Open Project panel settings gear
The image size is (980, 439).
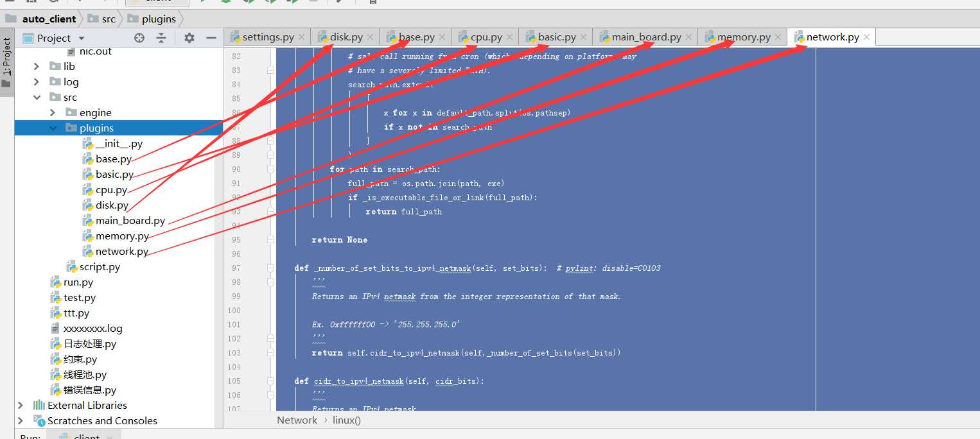[189, 38]
